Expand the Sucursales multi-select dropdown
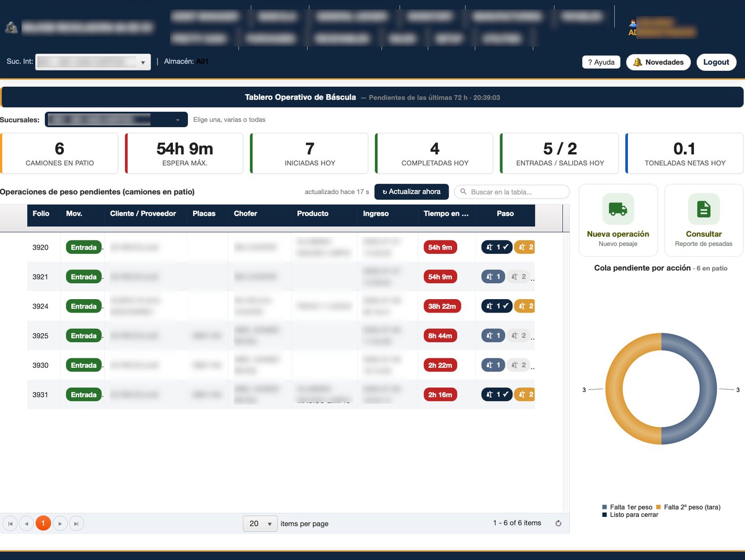Viewport: 745px width, 560px height. coord(116,120)
